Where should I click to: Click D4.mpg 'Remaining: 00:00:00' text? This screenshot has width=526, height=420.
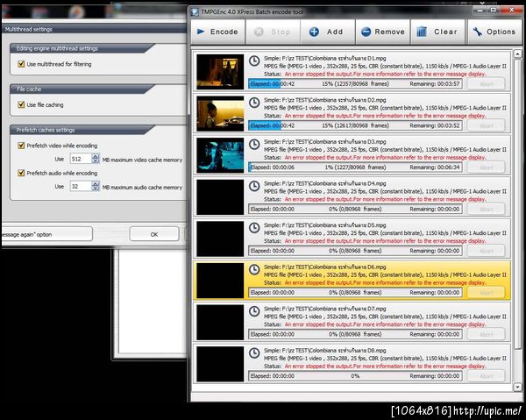[435, 209]
